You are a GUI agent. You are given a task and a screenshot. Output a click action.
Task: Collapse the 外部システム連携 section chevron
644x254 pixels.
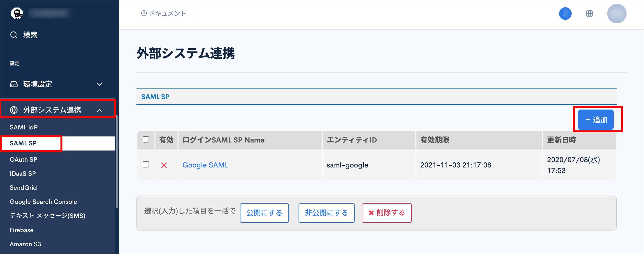(99, 110)
